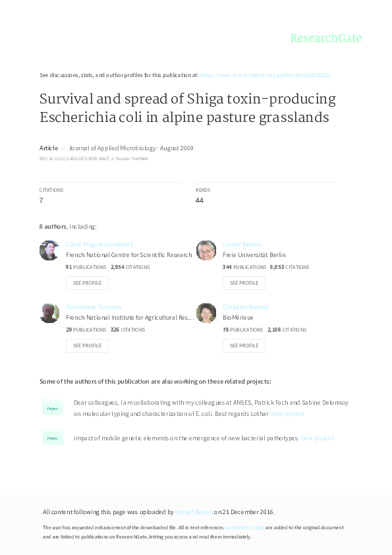Click Christine Rozand's avatar image

[206, 313]
